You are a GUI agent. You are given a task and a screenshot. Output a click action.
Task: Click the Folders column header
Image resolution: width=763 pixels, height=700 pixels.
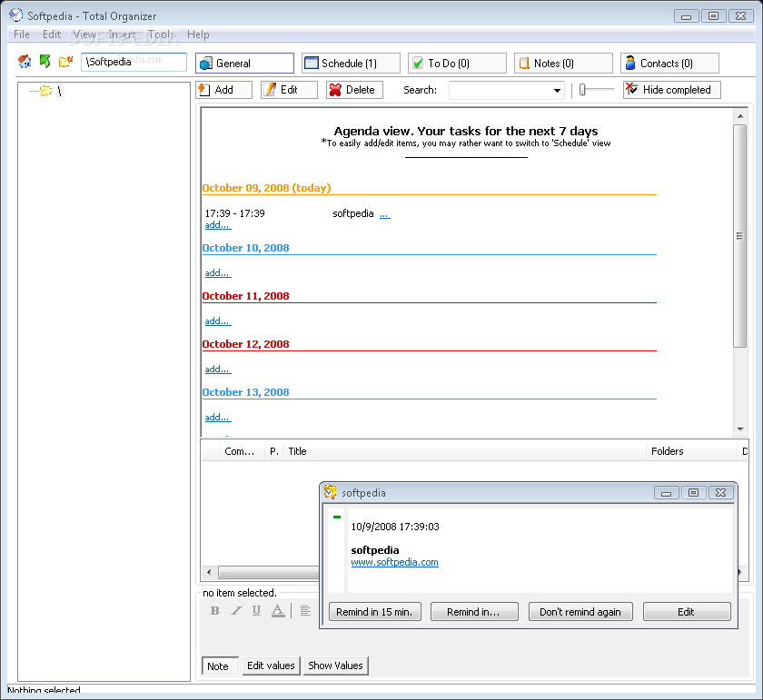691,451
